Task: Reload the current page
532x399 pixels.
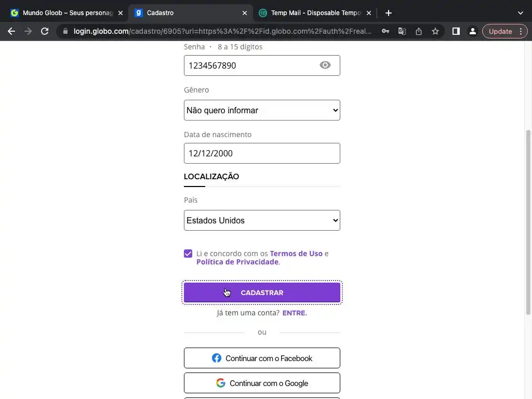Action: pos(45,31)
